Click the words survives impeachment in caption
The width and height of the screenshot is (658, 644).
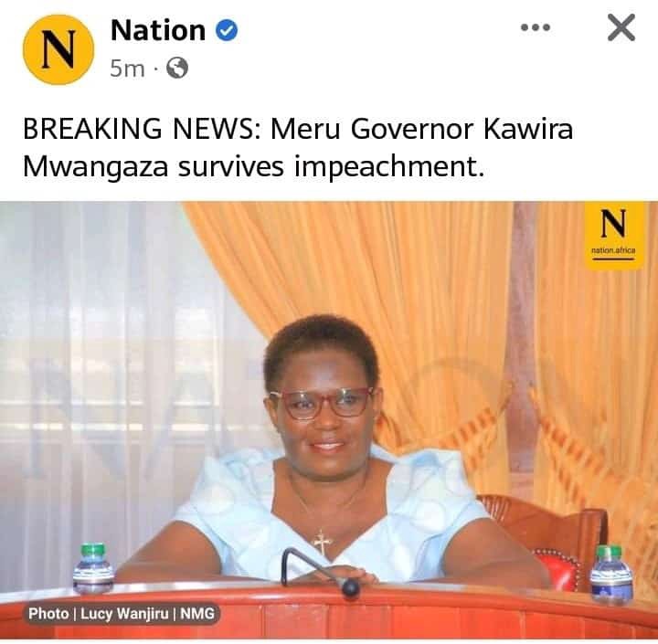[331, 166]
